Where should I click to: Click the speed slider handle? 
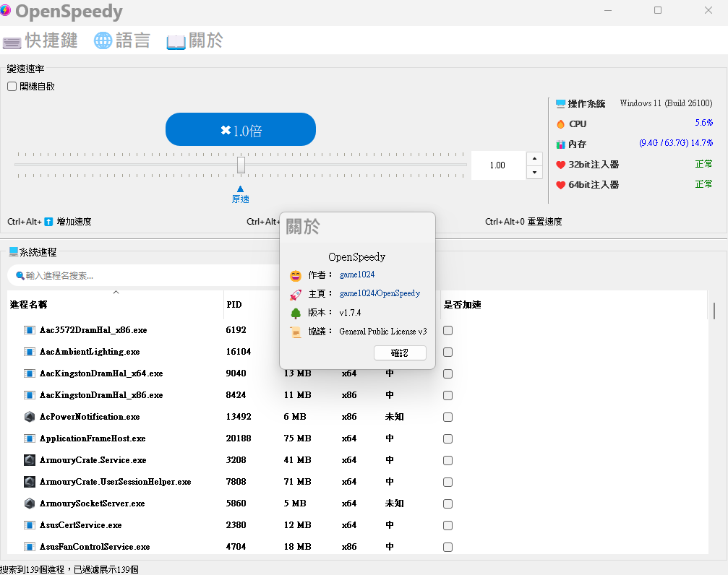[241, 165]
